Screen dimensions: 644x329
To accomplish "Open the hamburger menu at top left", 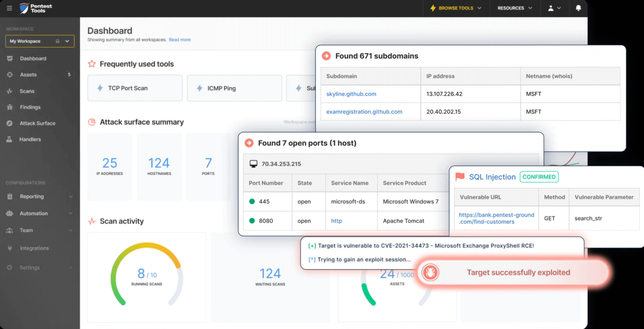I will [x=9, y=8].
